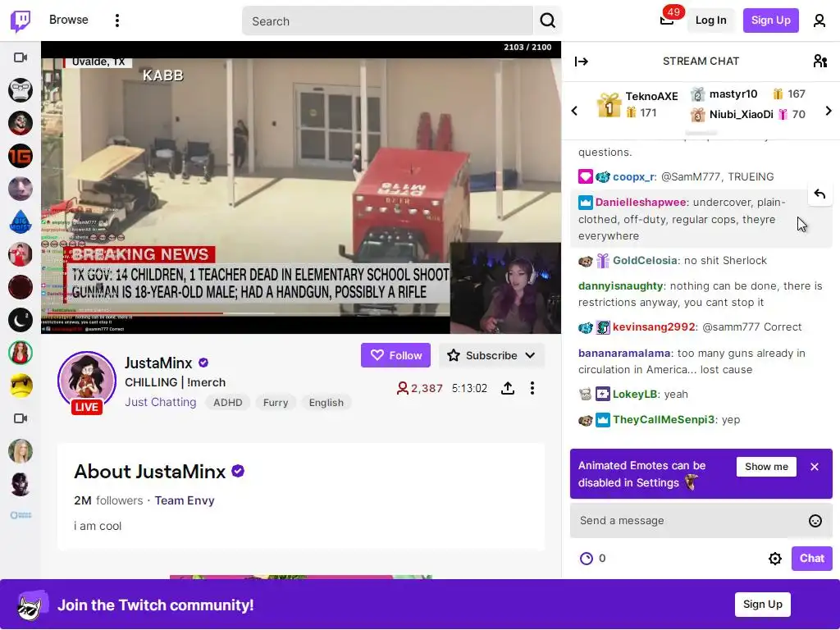Reply to Danielleshapwee's chat message
Image resolution: width=840 pixels, height=630 pixels.
[819, 194]
